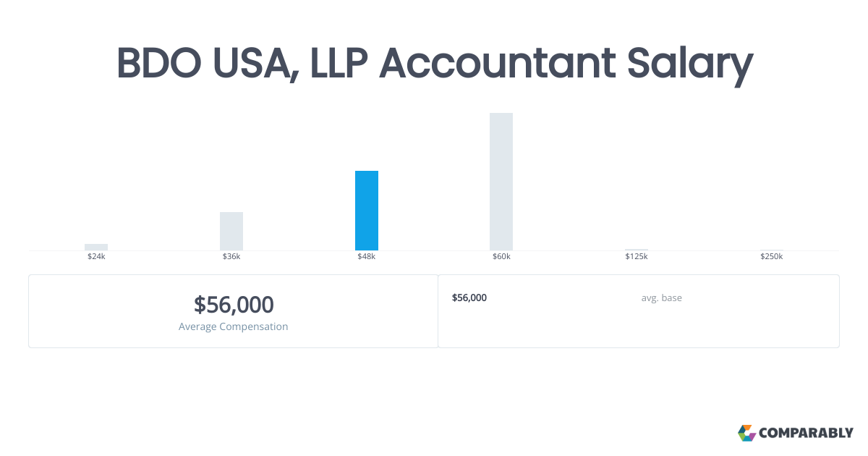Click the $24k axis label
Screen dimensions: 868x456
coord(96,256)
